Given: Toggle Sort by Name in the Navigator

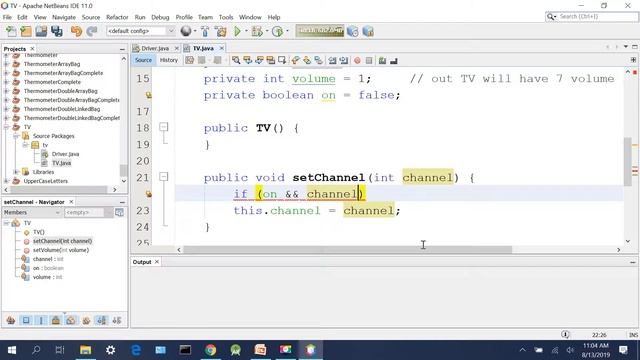Looking at the screenshot, I should pos(102,320).
